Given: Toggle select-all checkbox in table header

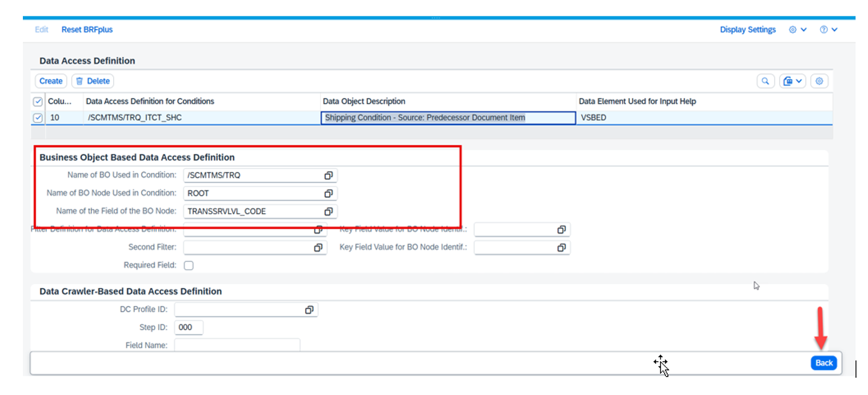Looking at the screenshot, I should [x=37, y=101].
